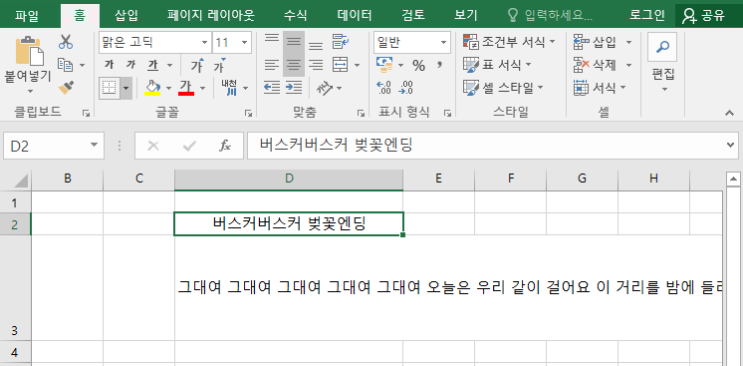This screenshot has width=743, height=366.
Task: Toggle center horizontal alignment
Action: (294, 65)
